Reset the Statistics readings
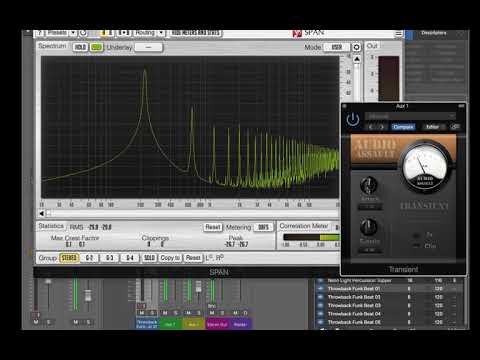480x360 pixels. (x=213, y=227)
